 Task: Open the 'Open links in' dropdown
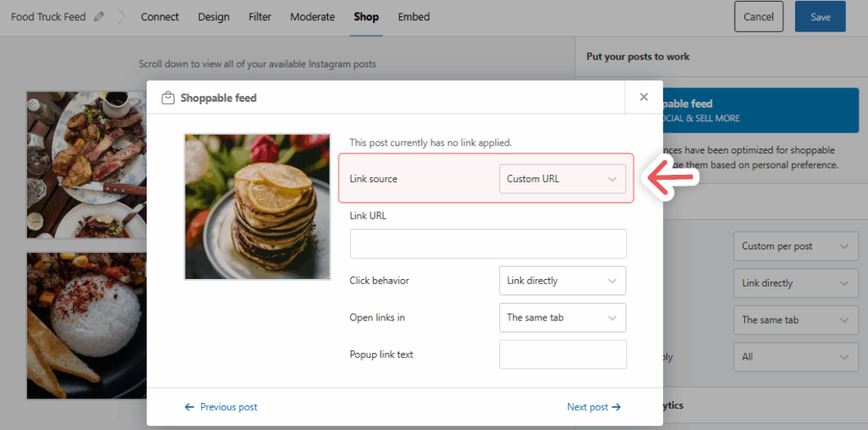click(562, 318)
